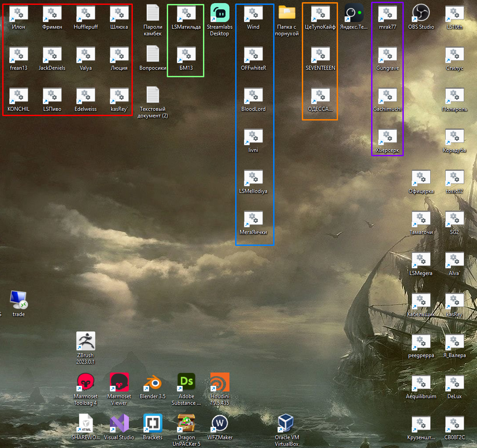Select the ZBrush 2023.0.1 desktop icon
The image size is (477, 448).
tap(86, 341)
